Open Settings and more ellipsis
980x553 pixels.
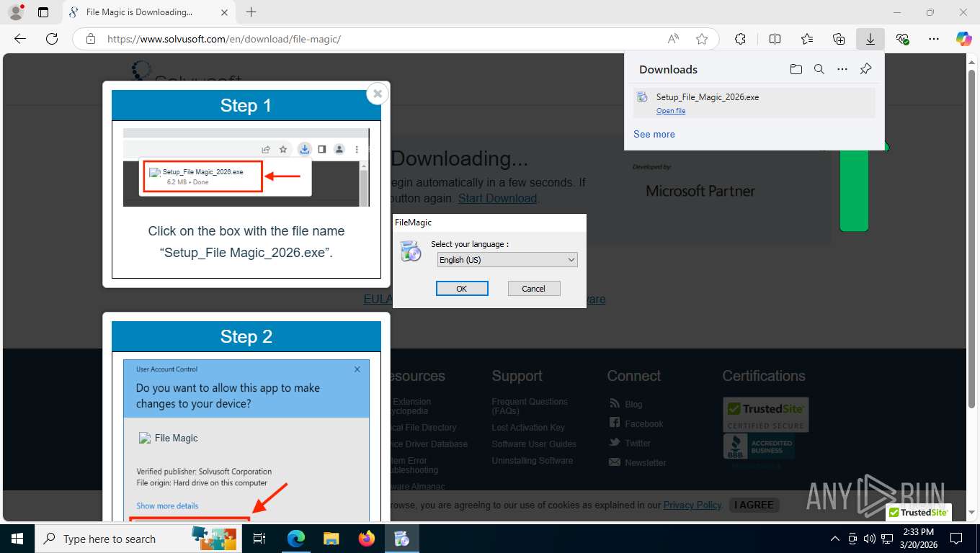[934, 39]
